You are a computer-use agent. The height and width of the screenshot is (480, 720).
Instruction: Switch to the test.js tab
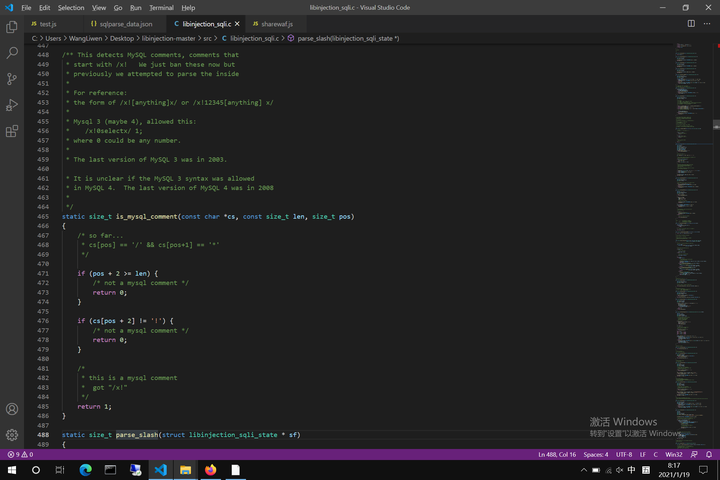[44, 24]
